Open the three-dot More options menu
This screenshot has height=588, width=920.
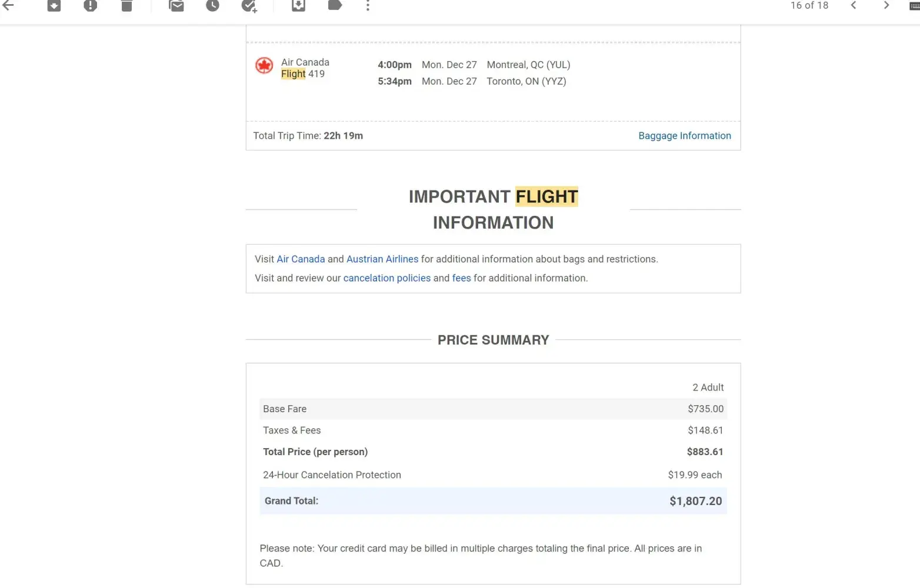coord(368,5)
